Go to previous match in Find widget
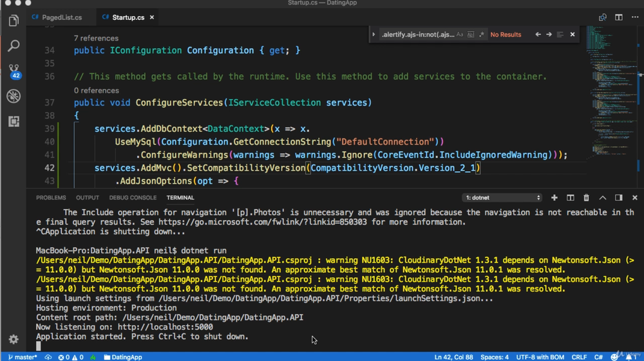 (x=538, y=35)
